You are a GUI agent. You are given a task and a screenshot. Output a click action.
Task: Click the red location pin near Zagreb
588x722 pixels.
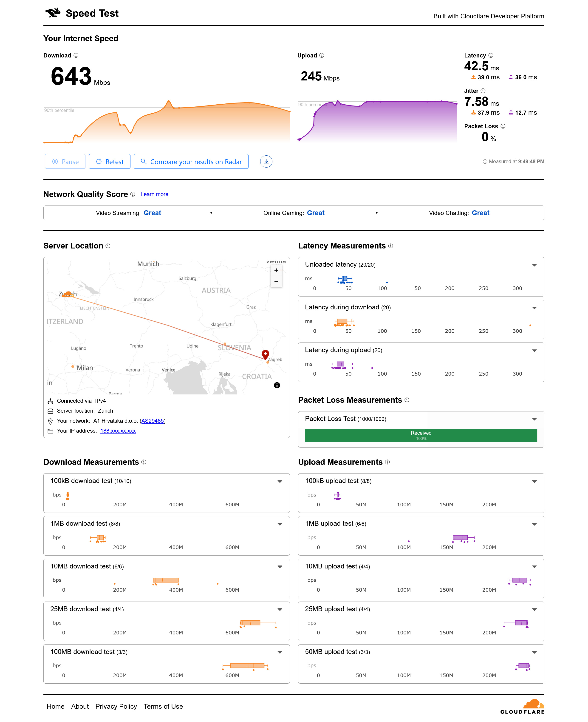266,354
